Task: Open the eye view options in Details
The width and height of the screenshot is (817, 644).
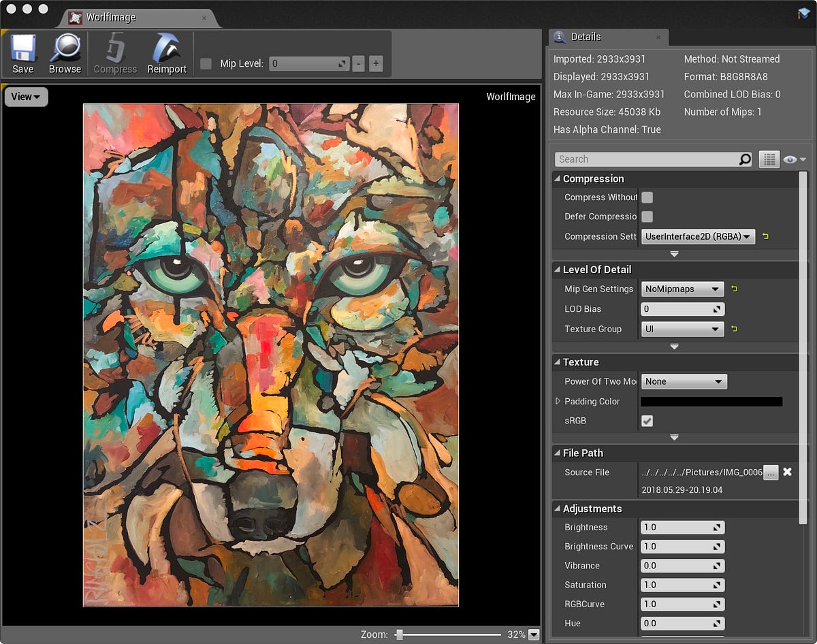Action: pos(794,159)
